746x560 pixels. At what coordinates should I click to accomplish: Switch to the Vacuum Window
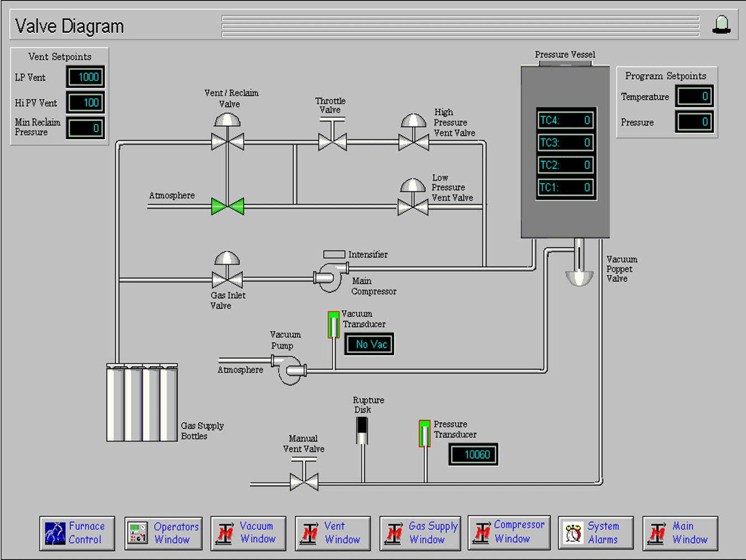coord(248,533)
